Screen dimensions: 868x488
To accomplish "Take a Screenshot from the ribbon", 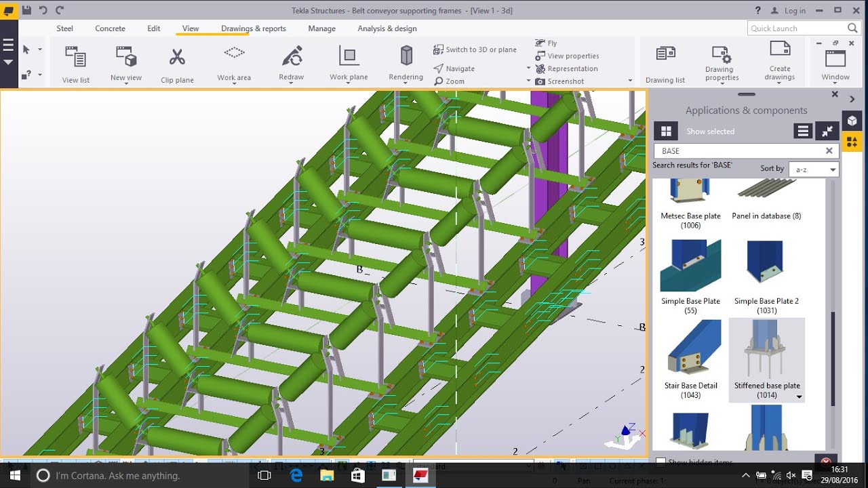I will 559,81.
